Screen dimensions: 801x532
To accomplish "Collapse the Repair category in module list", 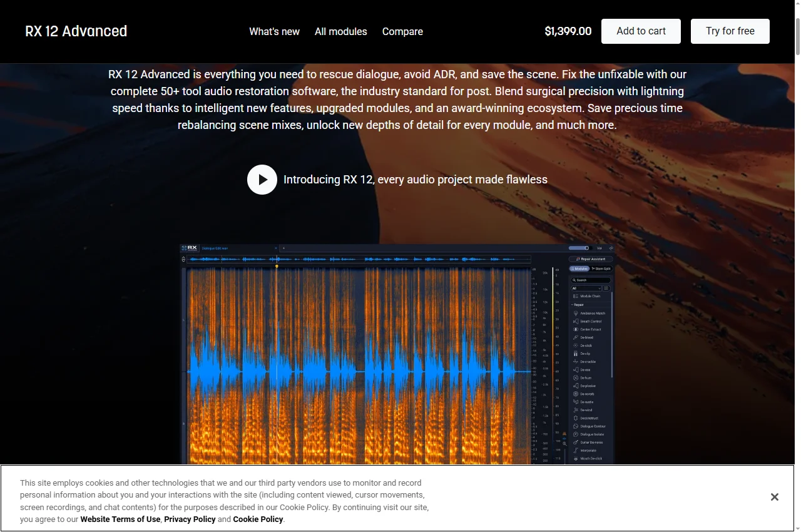I will [577, 305].
